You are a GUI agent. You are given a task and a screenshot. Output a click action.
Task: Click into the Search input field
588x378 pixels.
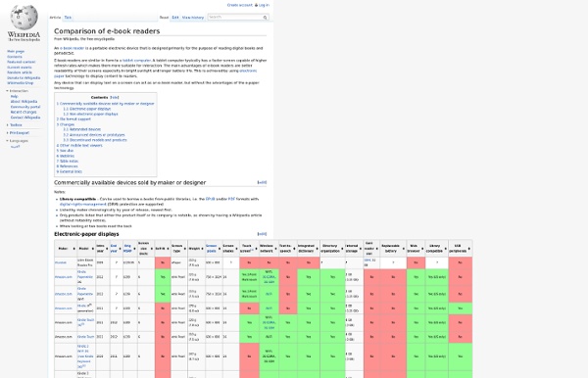[235, 18]
